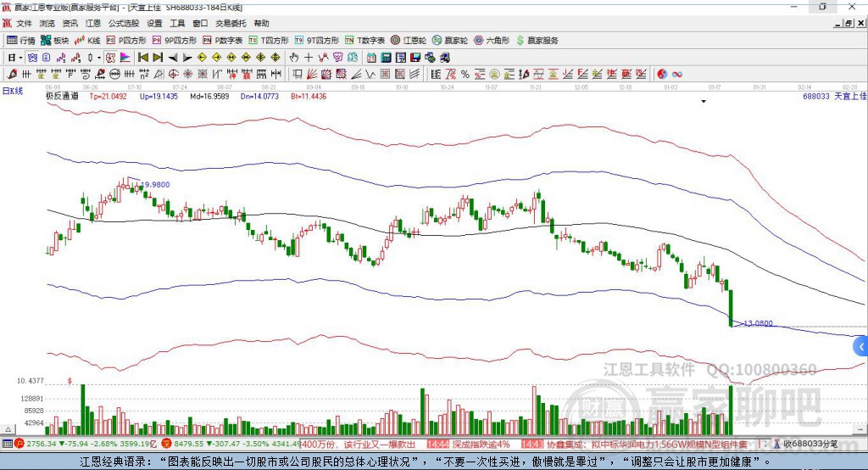Image resolution: width=868 pixels, height=470 pixels.
Task: Expand side panel with blue arrow tab
Action: [861, 347]
